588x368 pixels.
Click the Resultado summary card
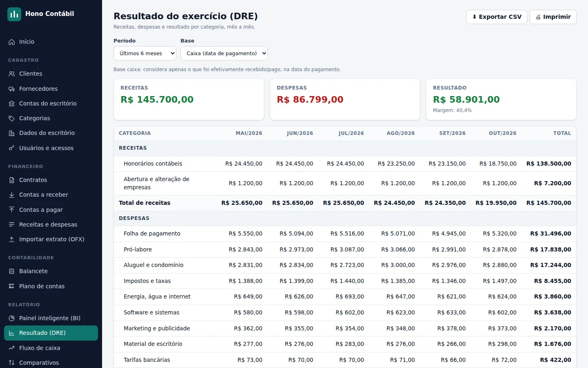coord(501,99)
